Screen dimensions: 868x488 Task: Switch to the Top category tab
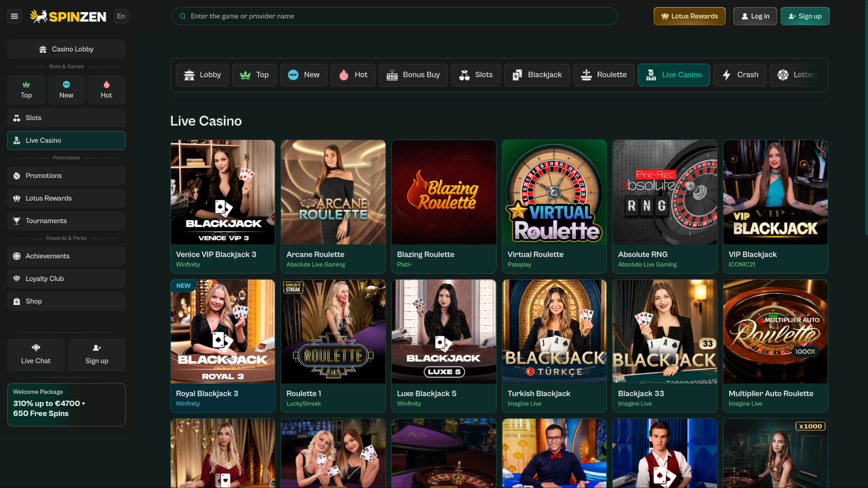pyautogui.click(x=254, y=75)
